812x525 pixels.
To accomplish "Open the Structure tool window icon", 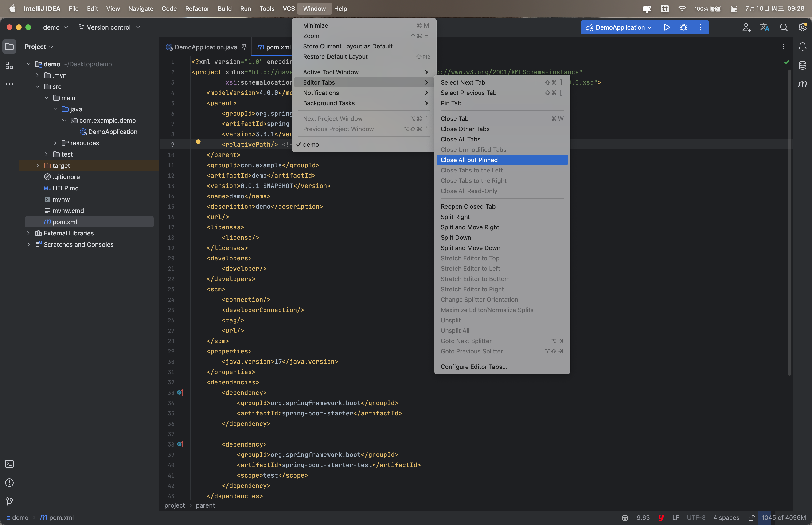I will [x=10, y=66].
